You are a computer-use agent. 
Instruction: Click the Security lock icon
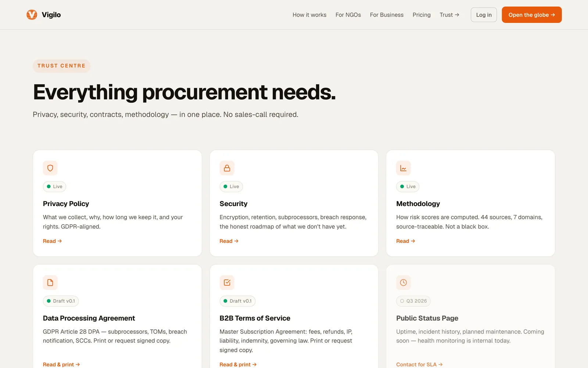click(x=227, y=168)
